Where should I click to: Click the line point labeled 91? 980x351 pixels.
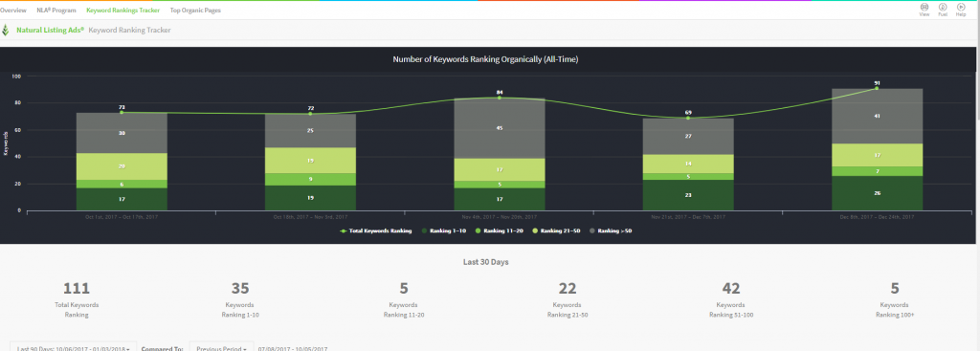click(877, 88)
